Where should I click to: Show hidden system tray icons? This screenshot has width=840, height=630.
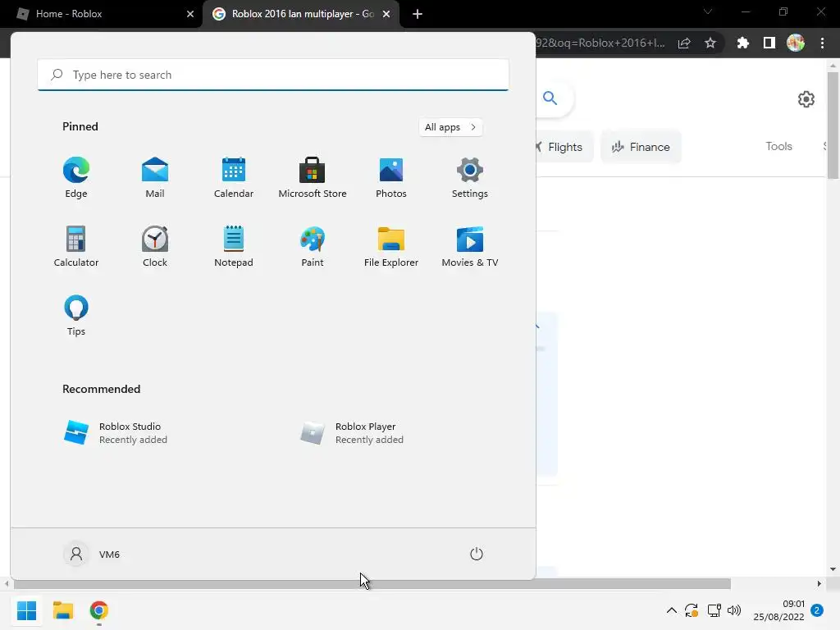click(x=671, y=610)
